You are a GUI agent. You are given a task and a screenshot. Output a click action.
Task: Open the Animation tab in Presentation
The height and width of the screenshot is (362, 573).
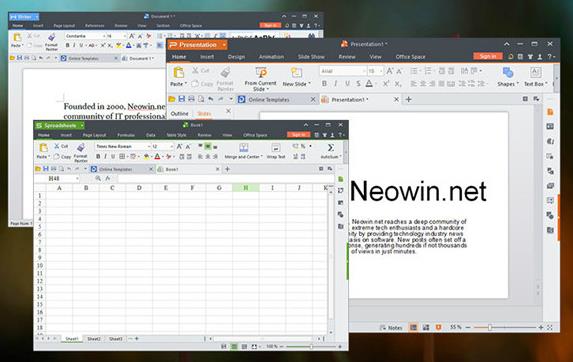pos(271,57)
